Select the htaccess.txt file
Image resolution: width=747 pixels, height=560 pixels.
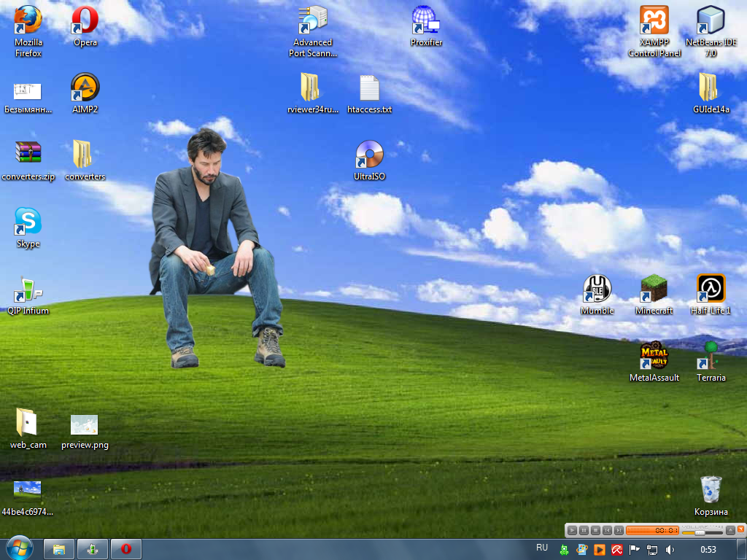(369, 89)
